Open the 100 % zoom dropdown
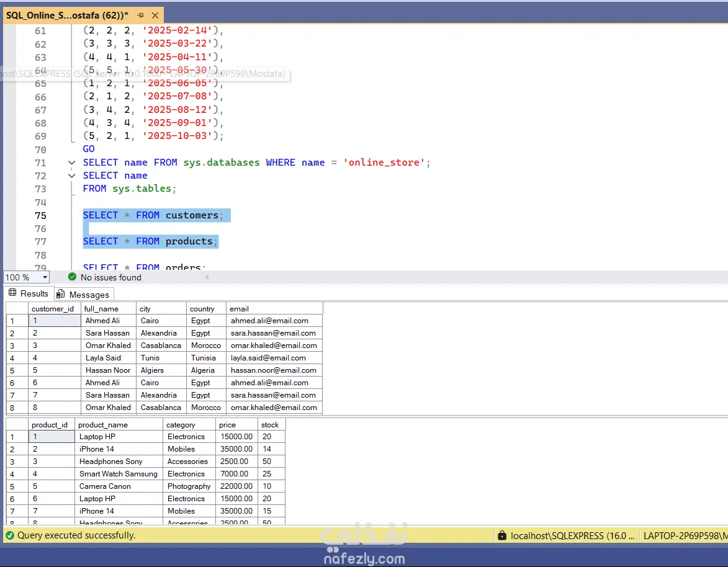728x567 pixels. pyautogui.click(x=44, y=277)
